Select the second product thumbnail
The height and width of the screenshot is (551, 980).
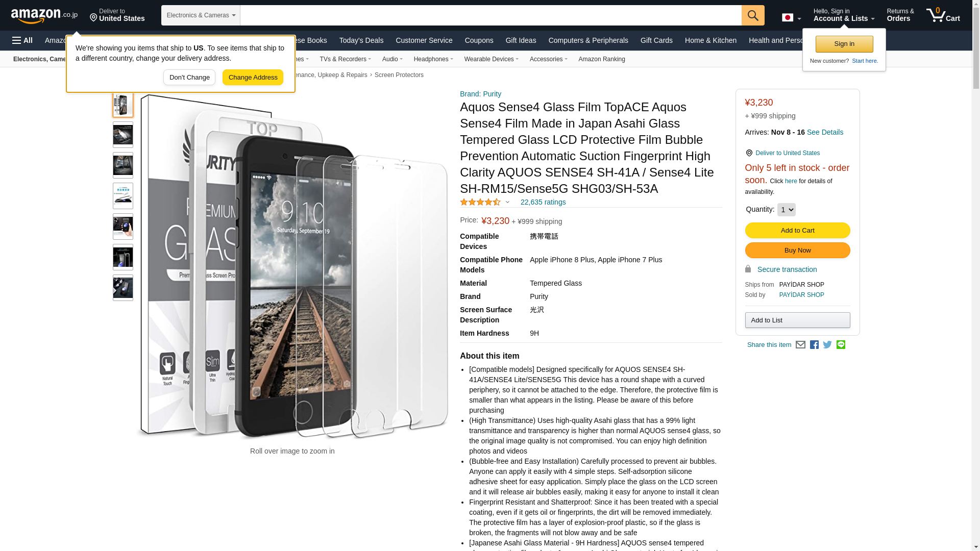point(123,135)
